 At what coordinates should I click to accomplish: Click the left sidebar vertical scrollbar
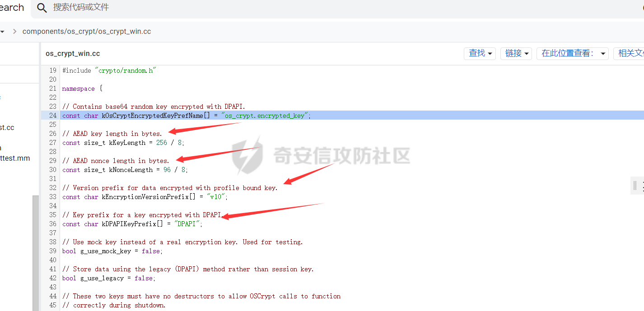36,253
